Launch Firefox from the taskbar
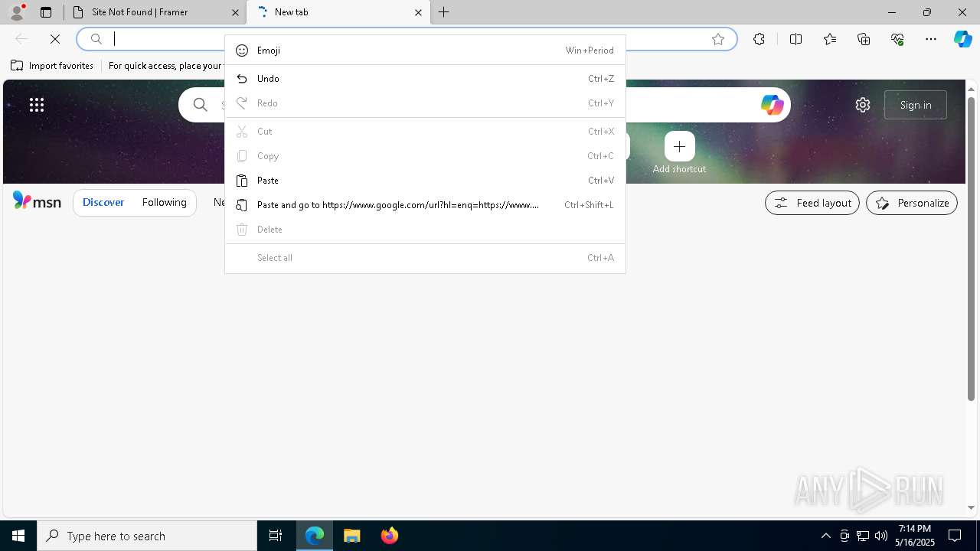This screenshot has width=980, height=551. pos(390,536)
